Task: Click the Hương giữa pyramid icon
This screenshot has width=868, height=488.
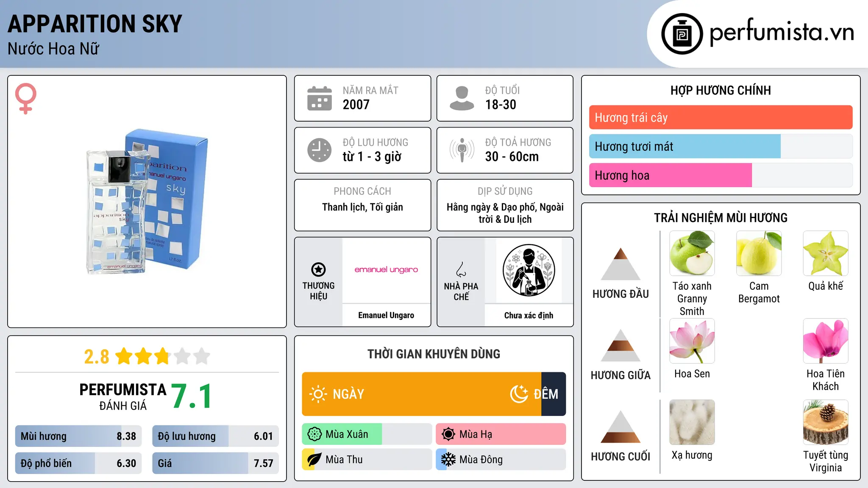Action: click(620, 345)
